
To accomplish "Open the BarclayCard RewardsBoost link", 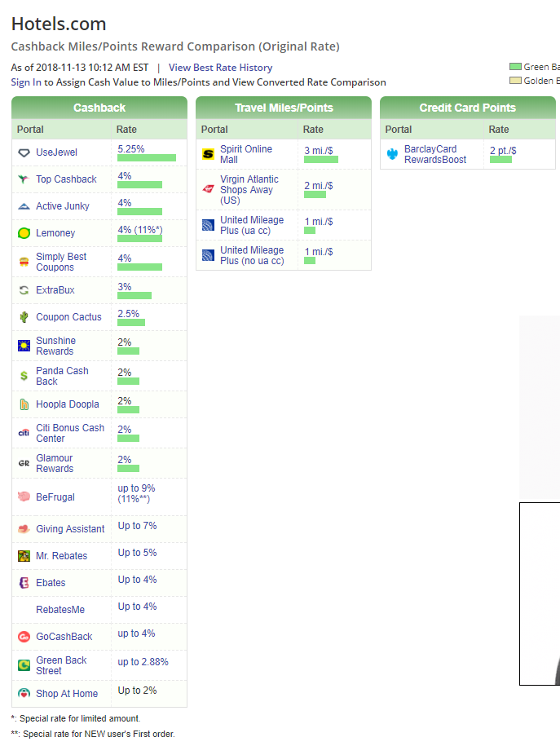I will coord(435,154).
